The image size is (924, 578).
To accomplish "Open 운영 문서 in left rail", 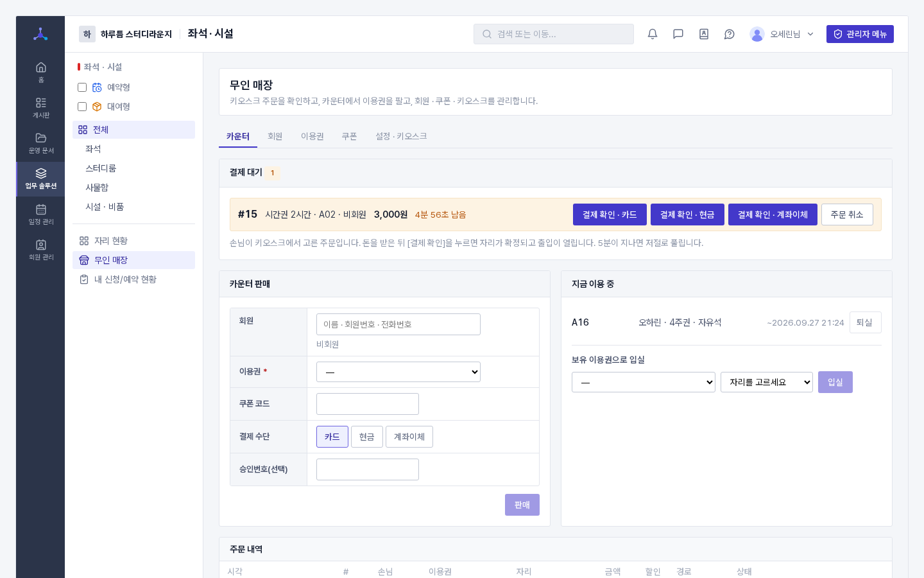I will click(x=40, y=143).
